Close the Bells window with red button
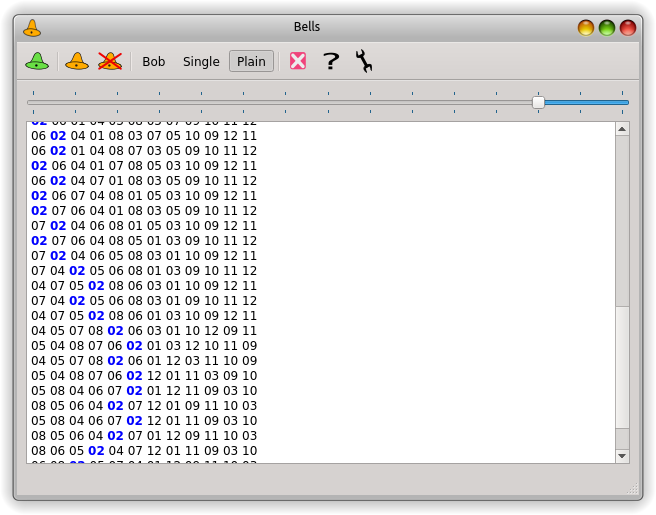The width and height of the screenshot is (656, 515). (x=628, y=28)
